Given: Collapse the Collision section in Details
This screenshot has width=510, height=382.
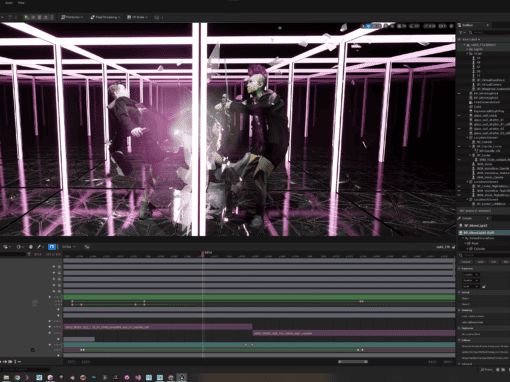Looking at the screenshot, I should (460, 340).
